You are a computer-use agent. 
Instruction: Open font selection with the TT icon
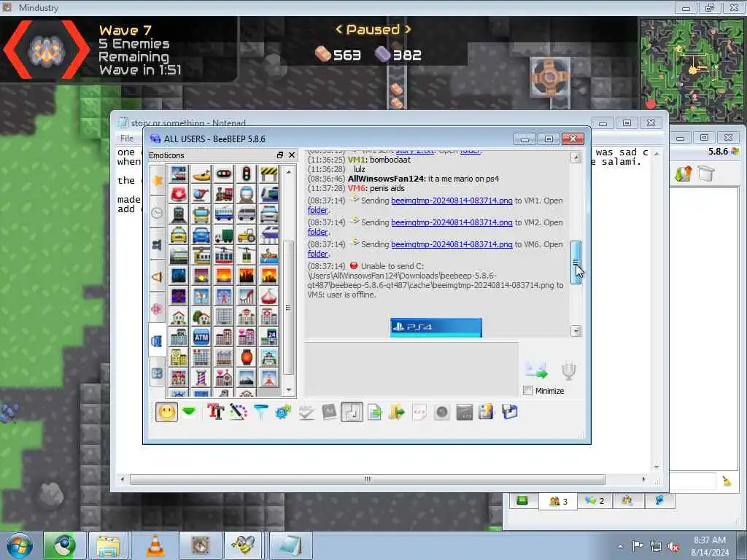(215, 412)
